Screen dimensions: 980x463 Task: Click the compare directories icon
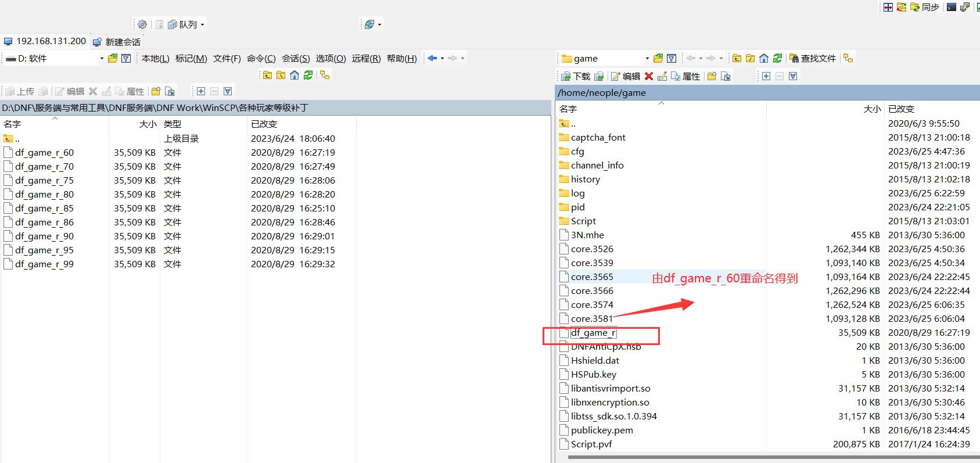[x=888, y=7]
